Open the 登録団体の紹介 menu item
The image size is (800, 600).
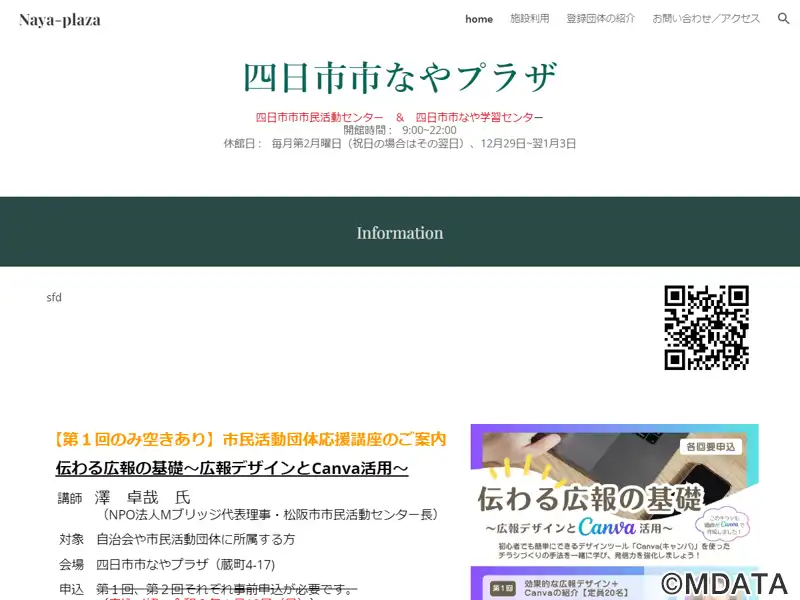[x=601, y=19]
